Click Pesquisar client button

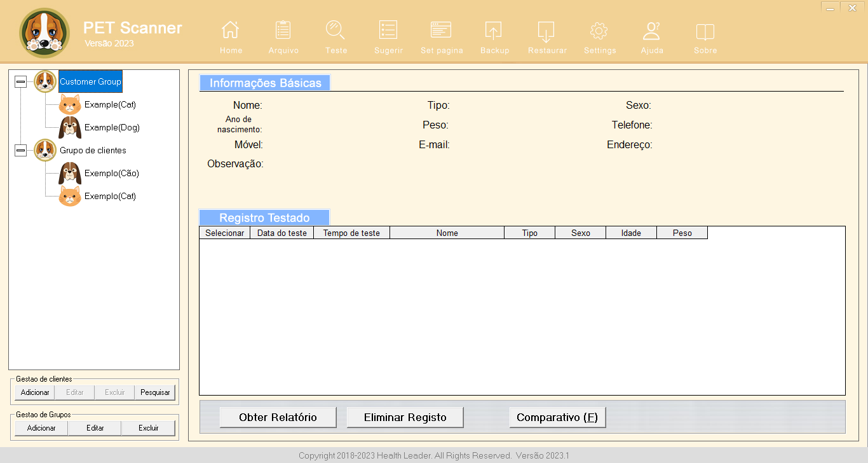tap(155, 392)
